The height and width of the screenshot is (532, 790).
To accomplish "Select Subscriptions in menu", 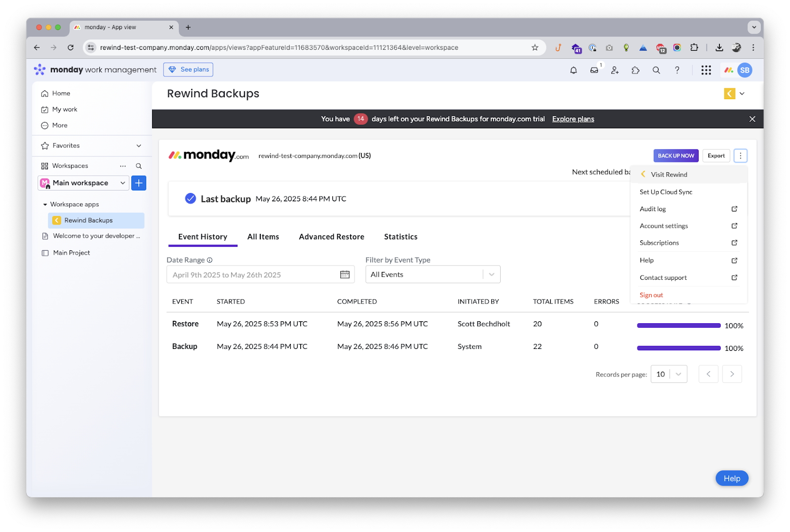I will pyautogui.click(x=689, y=243).
